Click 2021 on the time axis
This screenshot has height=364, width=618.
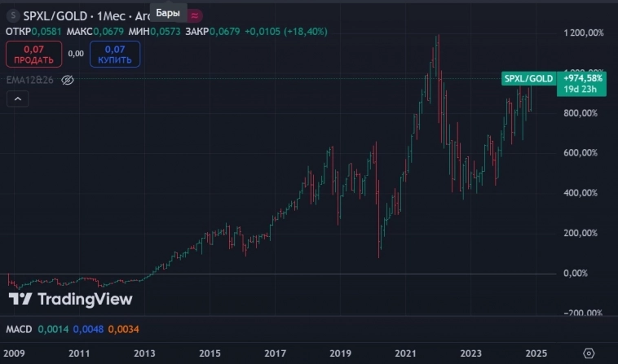click(405, 353)
